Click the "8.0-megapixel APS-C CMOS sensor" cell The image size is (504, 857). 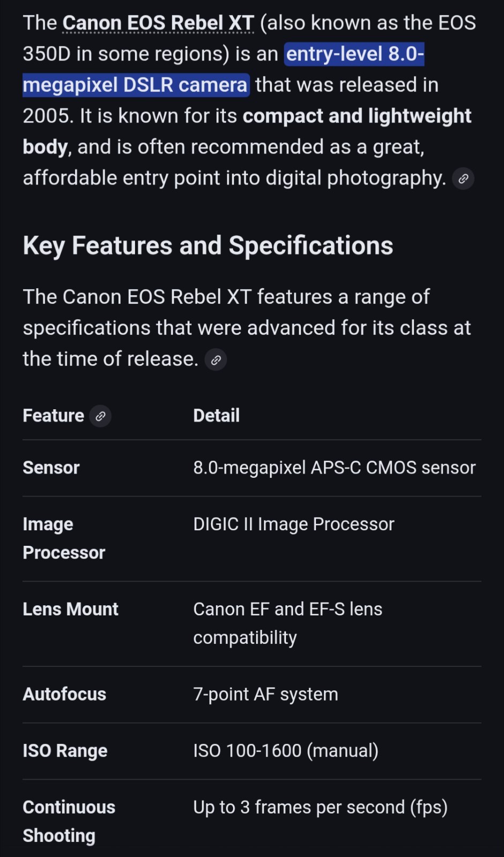point(334,468)
